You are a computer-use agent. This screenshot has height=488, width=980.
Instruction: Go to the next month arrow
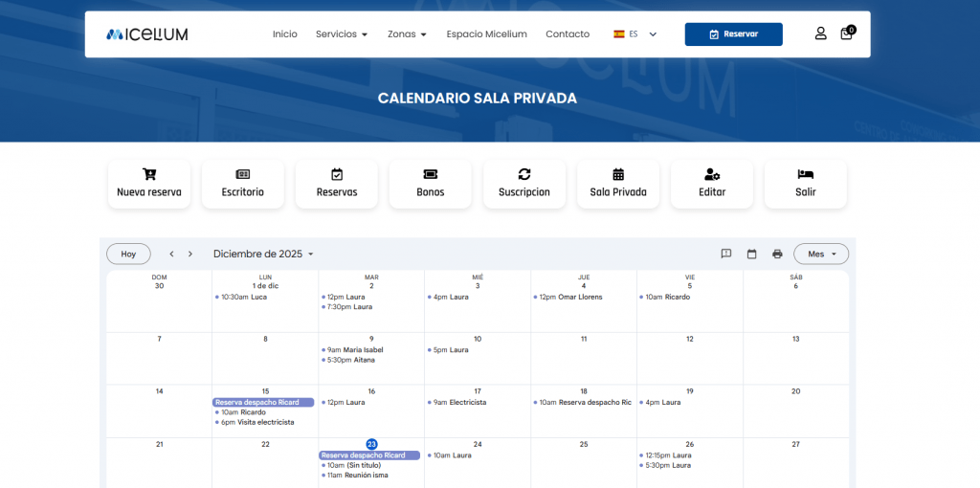pyautogui.click(x=190, y=254)
